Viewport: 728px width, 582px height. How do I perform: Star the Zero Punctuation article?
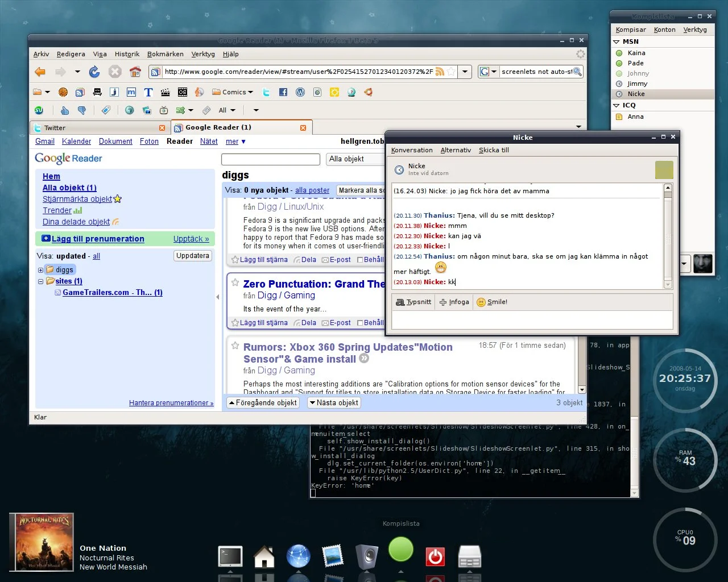(x=235, y=282)
